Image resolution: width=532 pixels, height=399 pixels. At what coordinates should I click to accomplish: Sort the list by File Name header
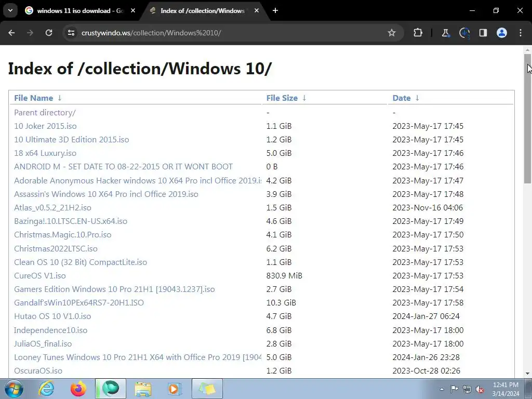[x=34, y=98]
